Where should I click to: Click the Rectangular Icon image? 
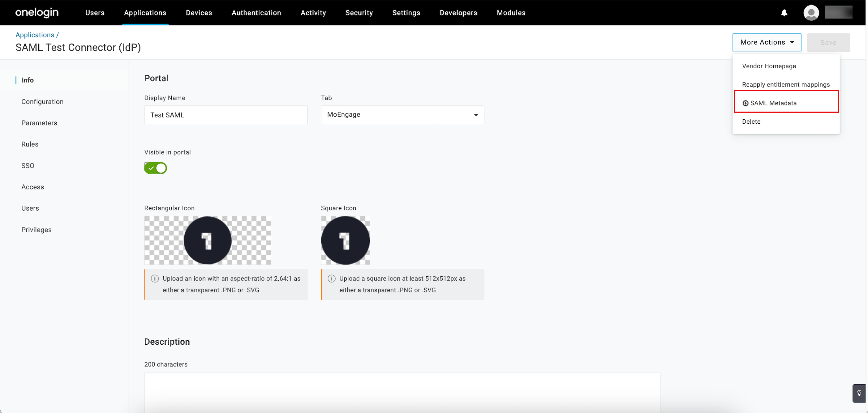pos(208,240)
